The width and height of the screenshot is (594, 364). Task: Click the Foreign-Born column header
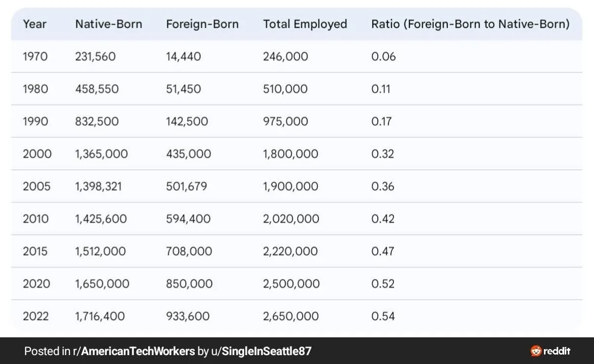(202, 24)
